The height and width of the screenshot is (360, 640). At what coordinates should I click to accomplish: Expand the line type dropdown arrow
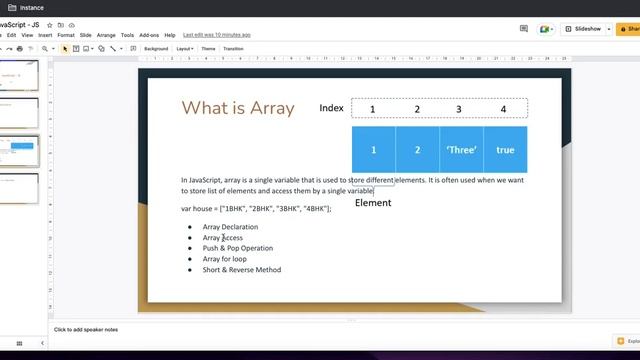click(x=121, y=49)
